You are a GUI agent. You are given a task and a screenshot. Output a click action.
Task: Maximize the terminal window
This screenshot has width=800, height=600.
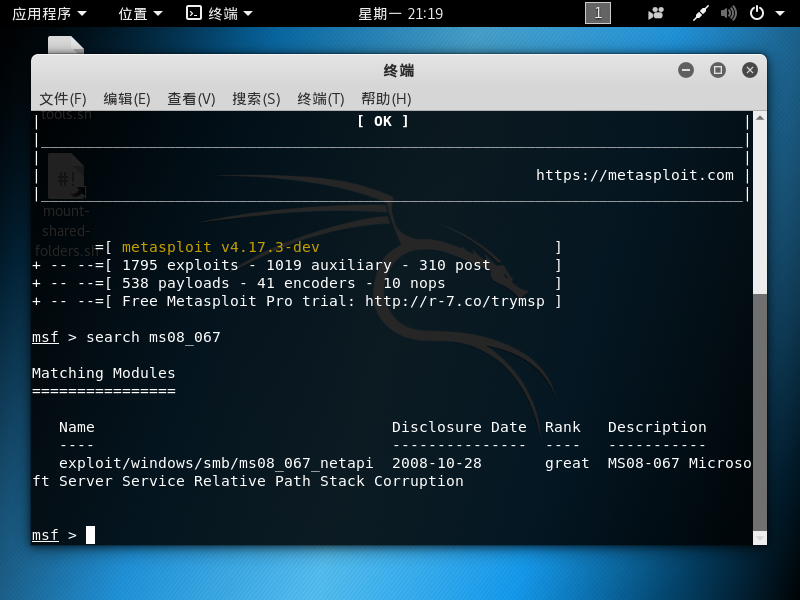pyautogui.click(x=718, y=70)
